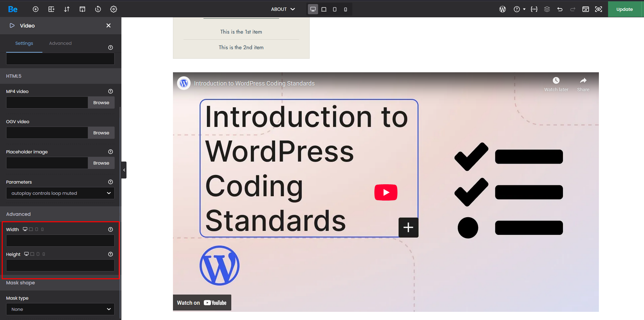Click the Placeholder image help icon
Viewport: 644px width, 320px height.
click(x=111, y=152)
